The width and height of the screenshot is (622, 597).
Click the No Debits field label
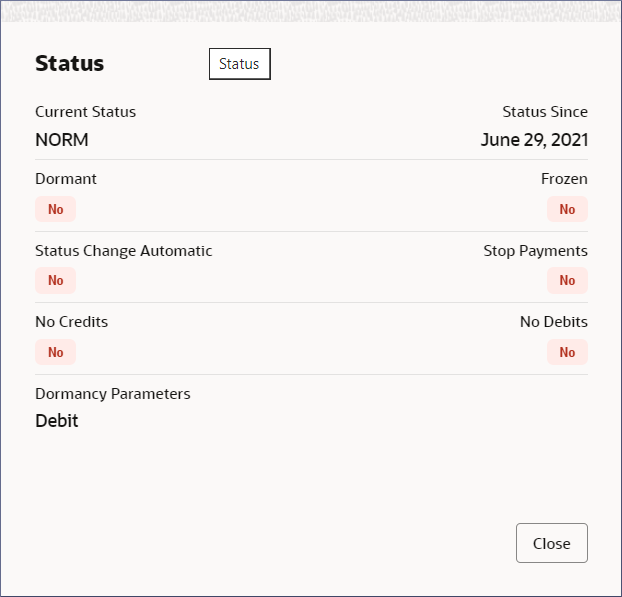[553, 322]
